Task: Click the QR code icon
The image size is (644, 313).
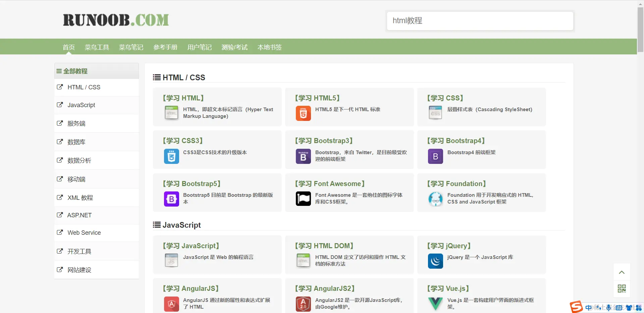Action: pyautogui.click(x=622, y=288)
